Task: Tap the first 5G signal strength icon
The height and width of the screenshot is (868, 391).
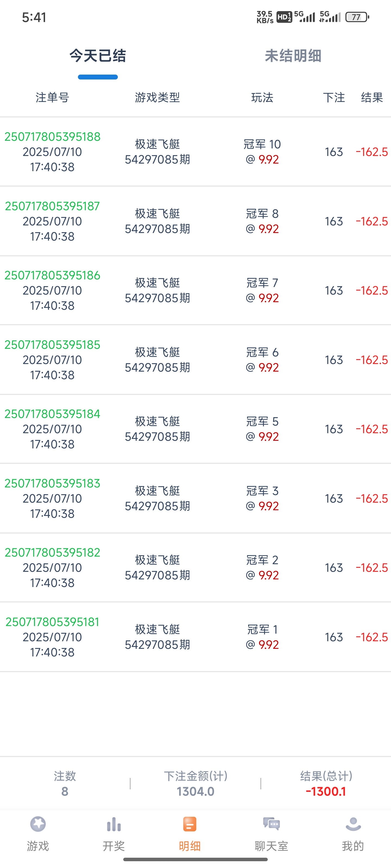Action: pyautogui.click(x=305, y=17)
